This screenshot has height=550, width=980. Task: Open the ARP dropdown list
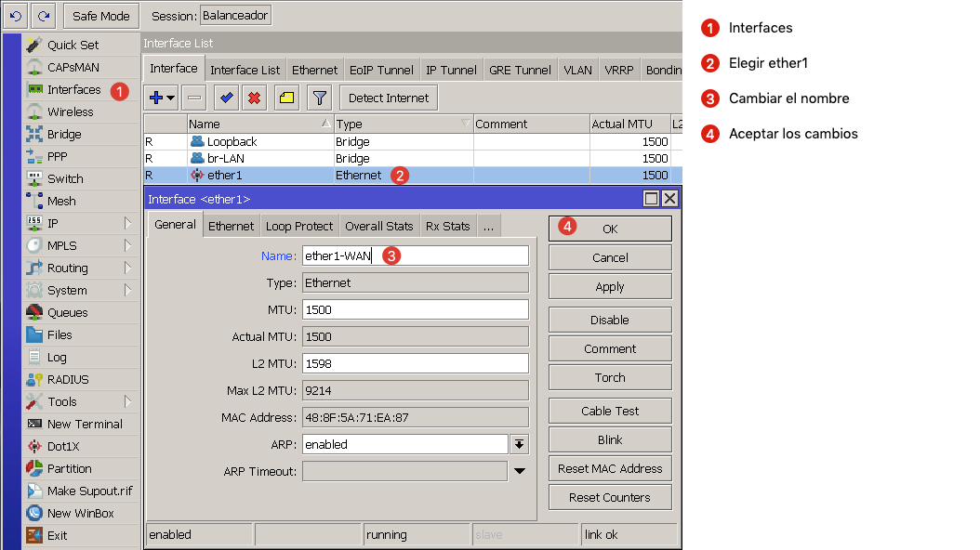click(520, 444)
